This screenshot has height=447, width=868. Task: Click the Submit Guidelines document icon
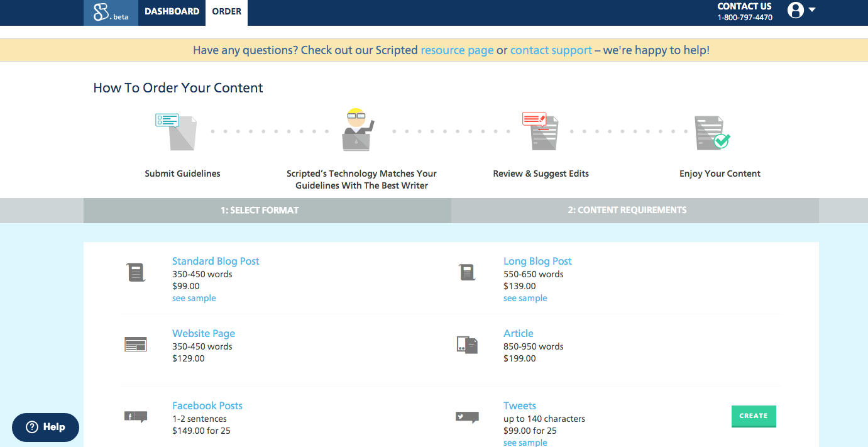176,131
